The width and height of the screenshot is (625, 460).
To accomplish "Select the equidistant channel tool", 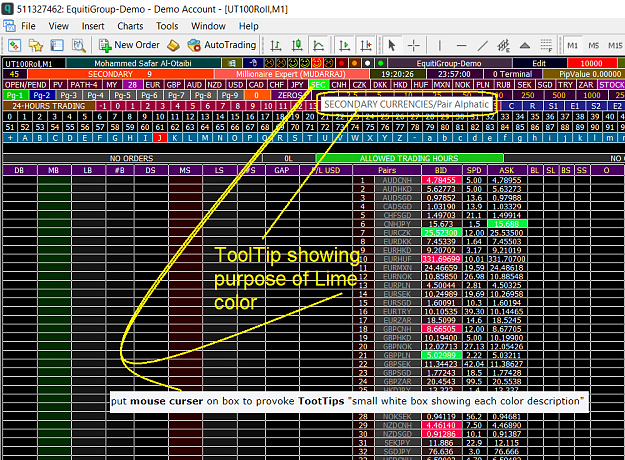I will (x=504, y=45).
